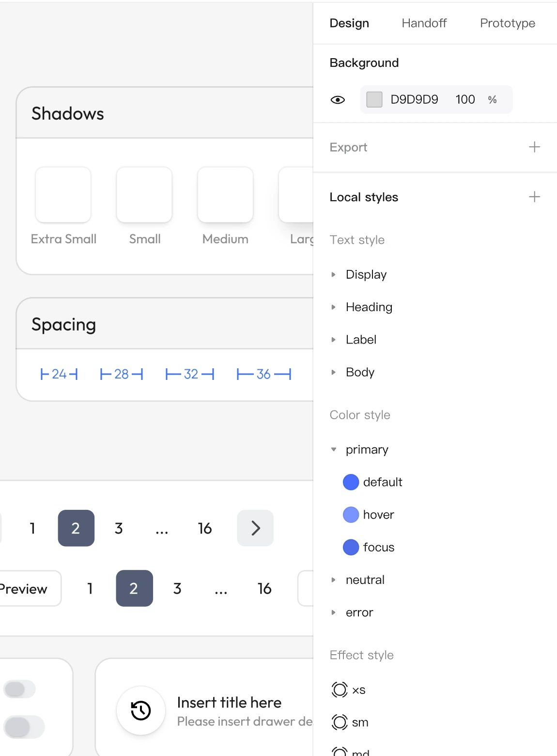The width and height of the screenshot is (557, 756).
Task: Expand the Heading text style group
Action: [333, 307]
